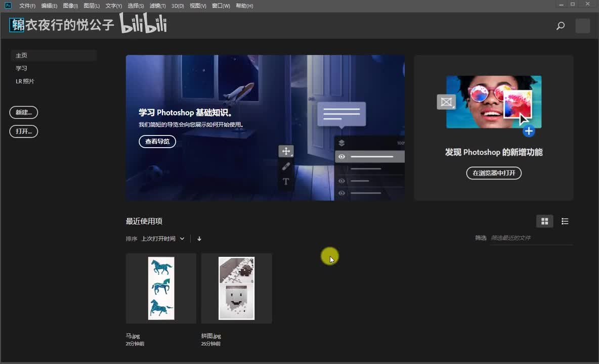The height and width of the screenshot is (364, 599).
Task: Open the 选择(S) menu
Action: coord(136,6)
